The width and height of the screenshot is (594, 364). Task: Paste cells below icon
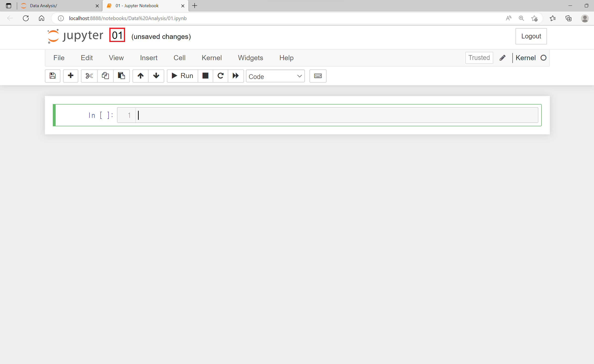pyautogui.click(x=121, y=76)
